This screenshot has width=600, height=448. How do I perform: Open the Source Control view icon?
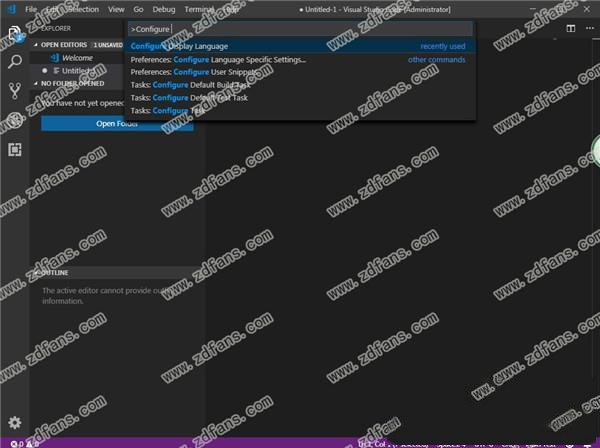15,91
